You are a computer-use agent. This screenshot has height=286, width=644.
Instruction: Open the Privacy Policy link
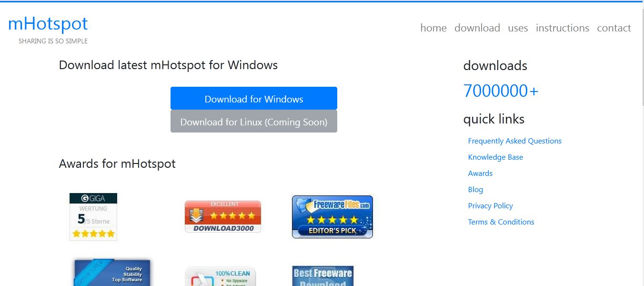coord(491,206)
